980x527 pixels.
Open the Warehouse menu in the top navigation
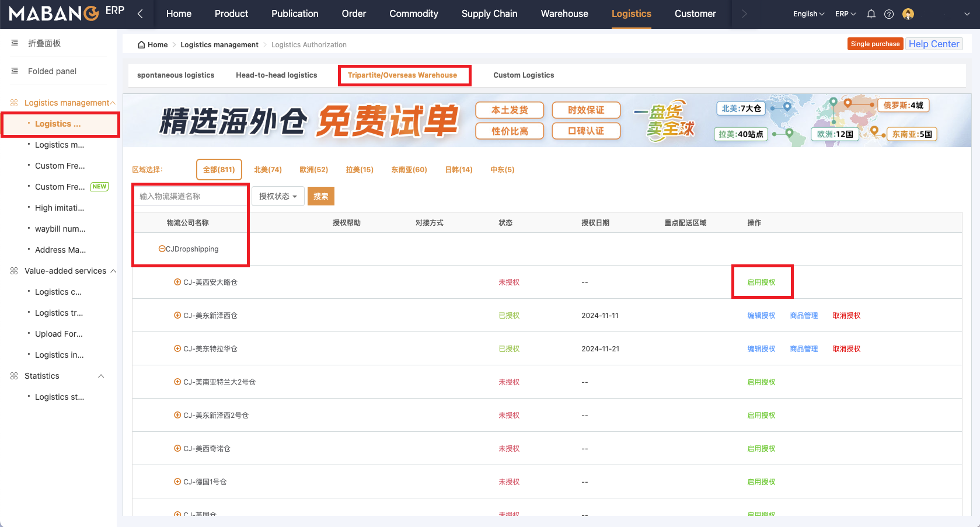[x=564, y=13]
